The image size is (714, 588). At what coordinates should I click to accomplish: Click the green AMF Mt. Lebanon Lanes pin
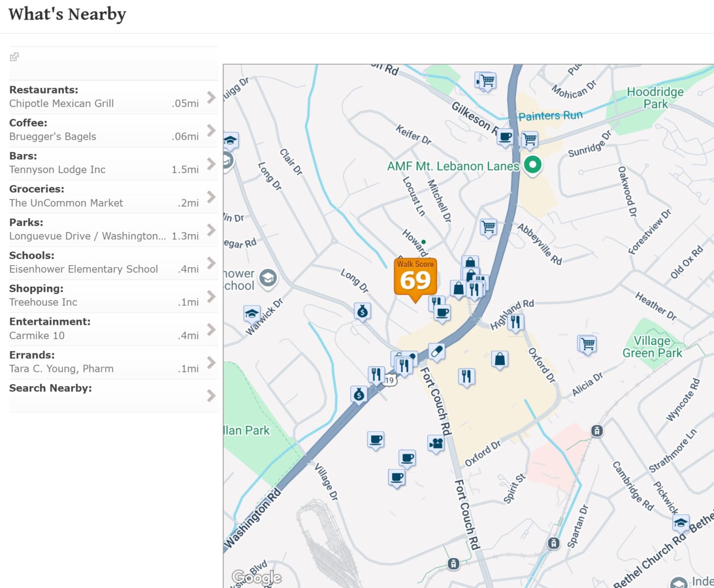(533, 166)
